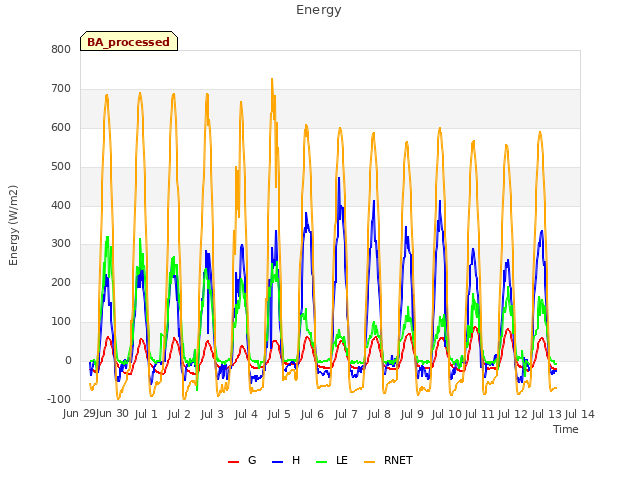Select the LE legend label
Screen dimensions: 640x480
click(x=342, y=460)
